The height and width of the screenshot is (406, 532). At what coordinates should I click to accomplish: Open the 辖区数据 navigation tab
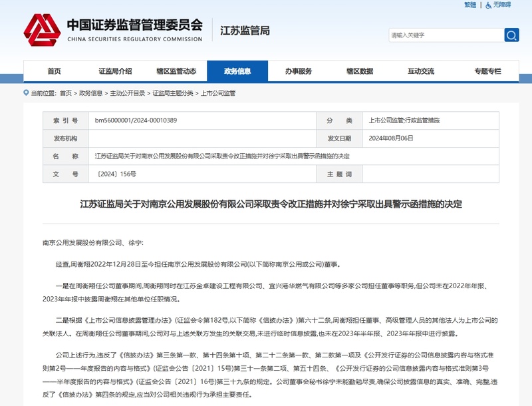pos(360,71)
